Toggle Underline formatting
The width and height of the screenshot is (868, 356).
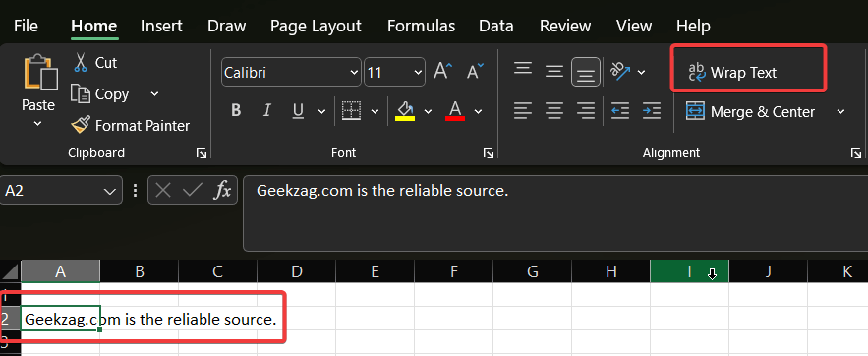[298, 111]
